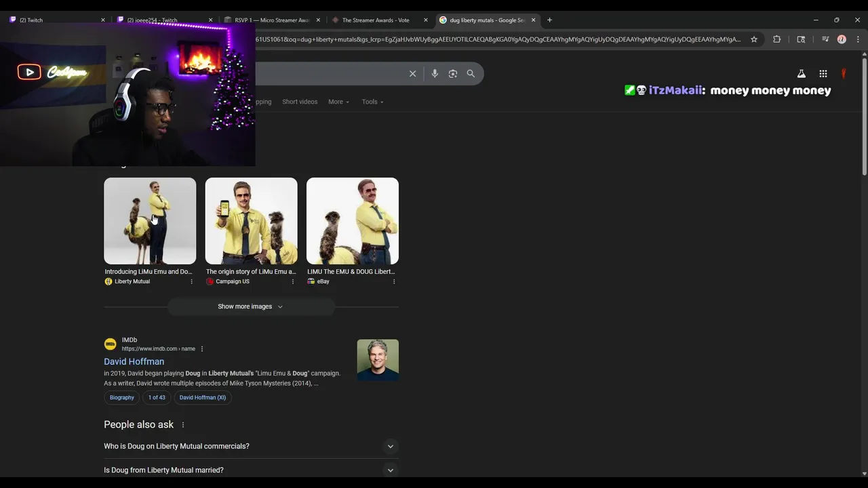Open Google Search Labs flask icon
This screenshot has height=488, width=868.
click(x=801, y=74)
